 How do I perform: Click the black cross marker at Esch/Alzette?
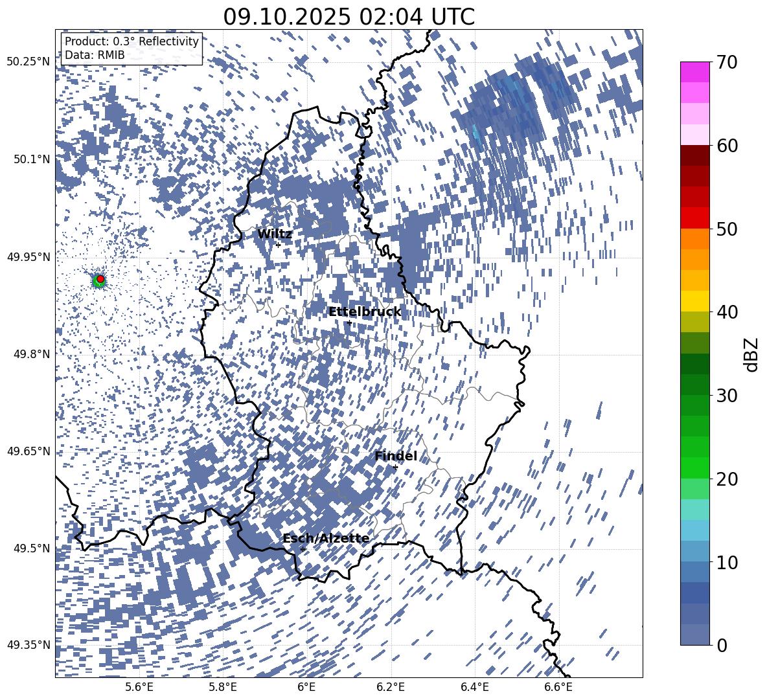[303, 549]
